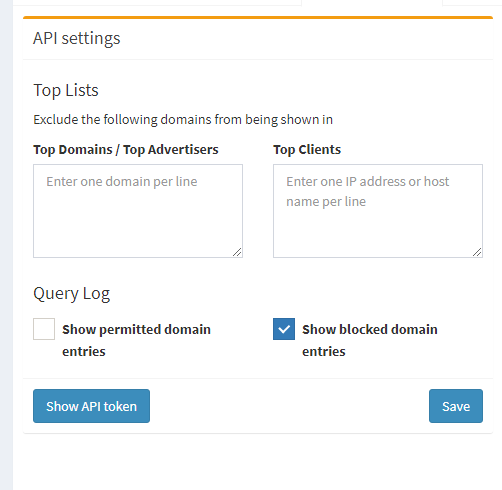Click the Query Log section heading
This screenshot has height=490, width=502.
coord(72,294)
